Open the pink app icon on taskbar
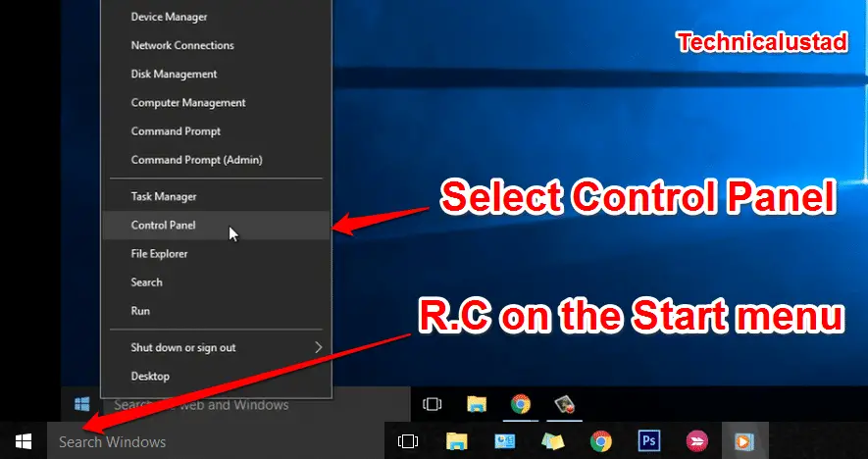The height and width of the screenshot is (459, 868). (695, 441)
